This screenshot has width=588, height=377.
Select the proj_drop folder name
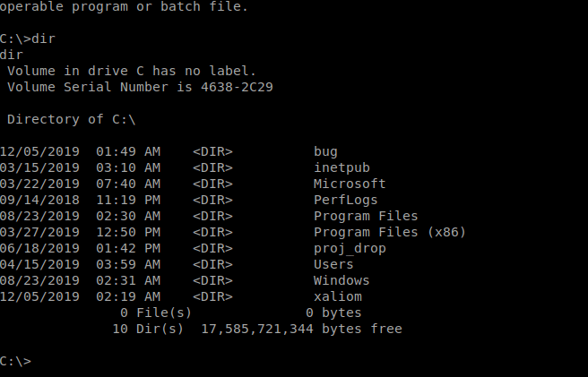pos(350,248)
